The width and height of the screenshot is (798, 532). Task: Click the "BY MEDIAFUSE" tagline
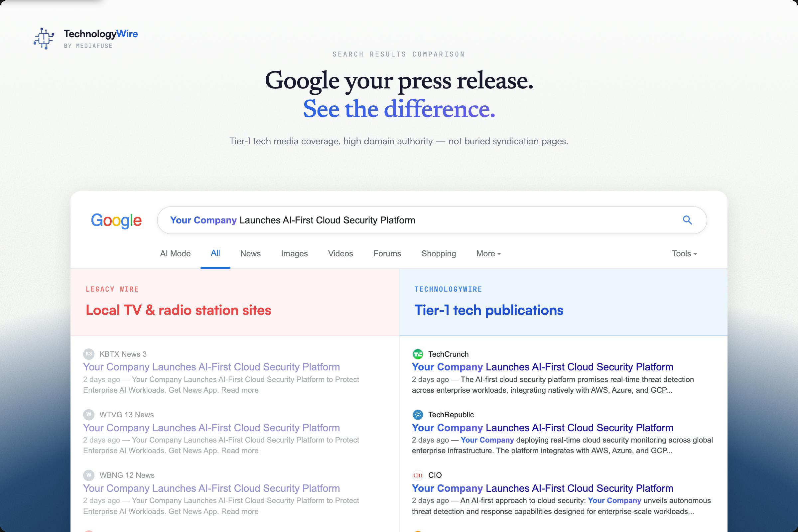click(88, 46)
